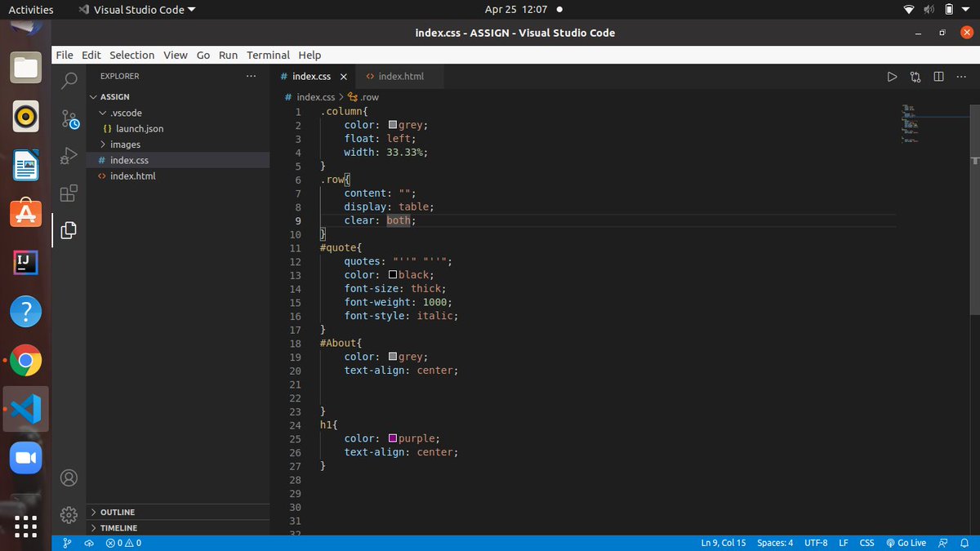Change language mode CSS
Viewport: 980px width, 551px height.
click(867, 543)
